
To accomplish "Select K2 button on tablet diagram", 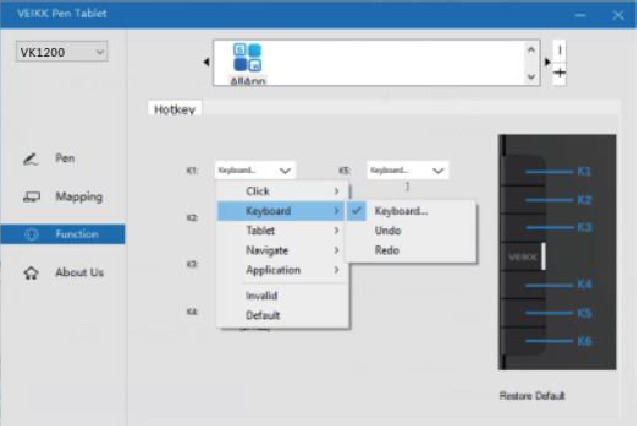I will pyautogui.click(x=584, y=200).
